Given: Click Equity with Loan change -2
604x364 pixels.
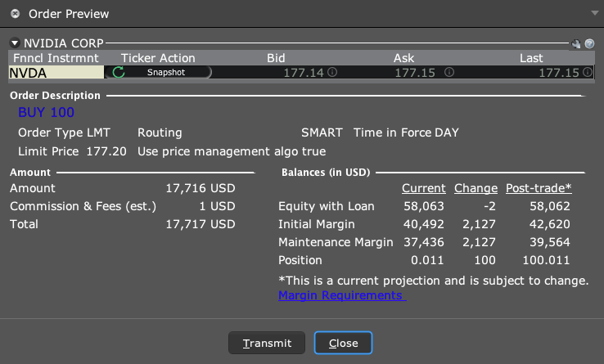Looking at the screenshot, I should (489, 206).
